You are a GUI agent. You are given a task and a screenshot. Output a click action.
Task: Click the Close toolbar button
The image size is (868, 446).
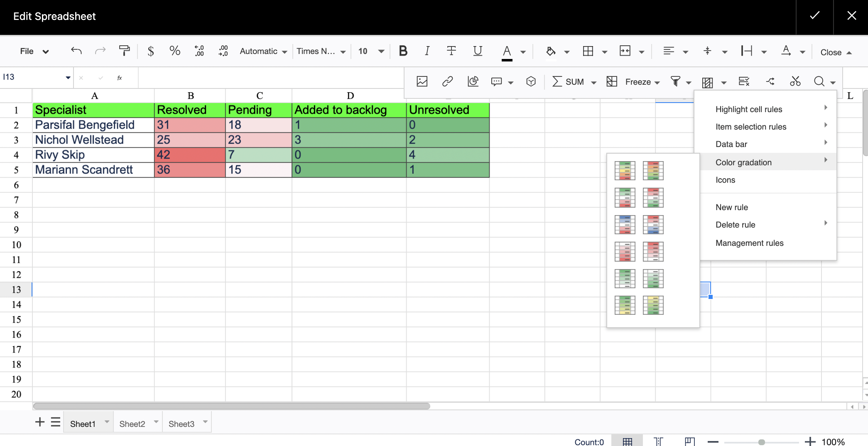click(x=836, y=52)
